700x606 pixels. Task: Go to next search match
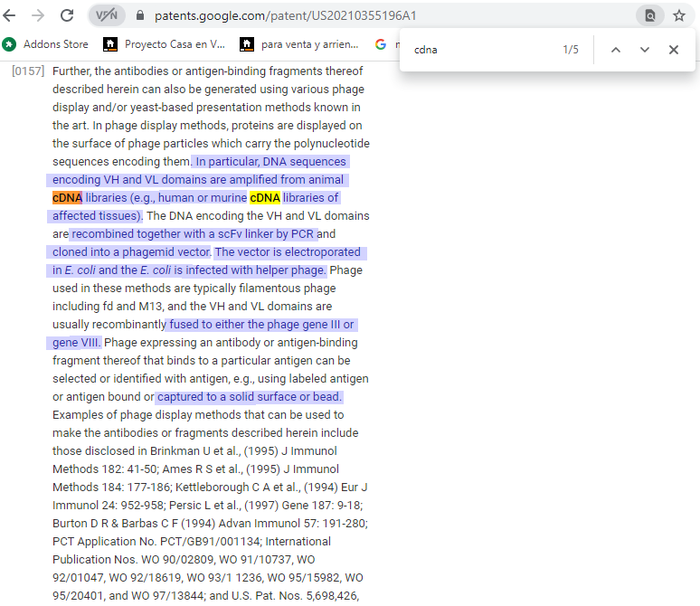[x=645, y=50]
